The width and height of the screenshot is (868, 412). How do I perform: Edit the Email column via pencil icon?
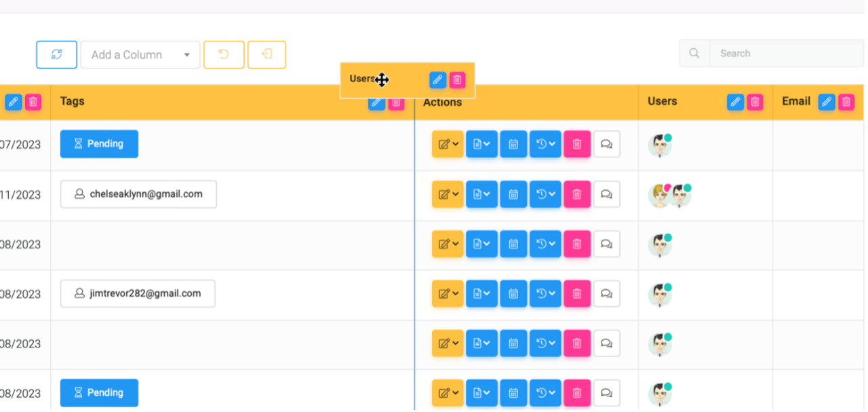point(826,102)
